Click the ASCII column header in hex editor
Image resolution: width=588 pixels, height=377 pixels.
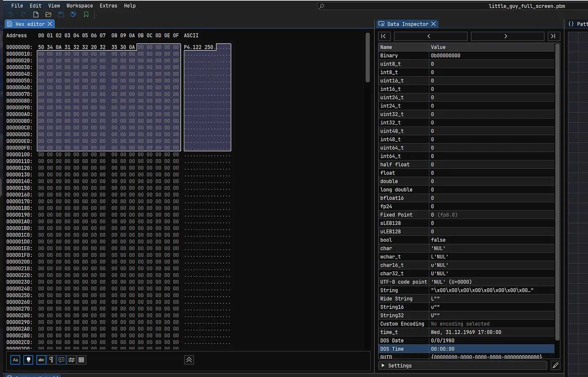(x=191, y=36)
